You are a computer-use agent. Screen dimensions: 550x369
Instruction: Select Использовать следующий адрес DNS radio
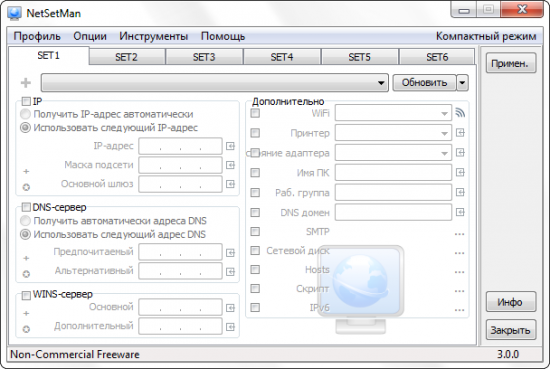(25, 234)
